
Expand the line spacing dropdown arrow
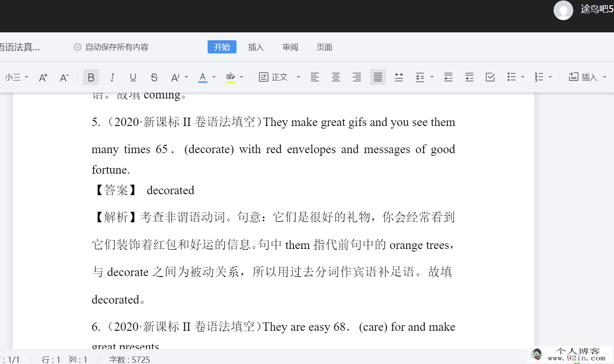(x=432, y=77)
